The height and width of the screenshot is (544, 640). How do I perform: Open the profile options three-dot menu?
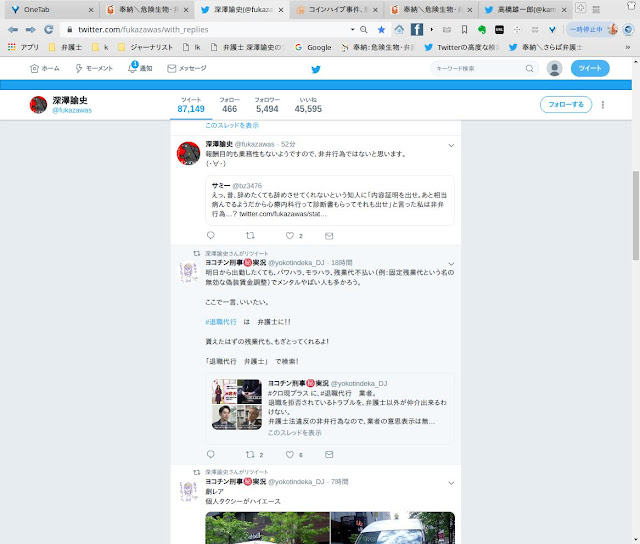pyautogui.click(x=603, y=105)
